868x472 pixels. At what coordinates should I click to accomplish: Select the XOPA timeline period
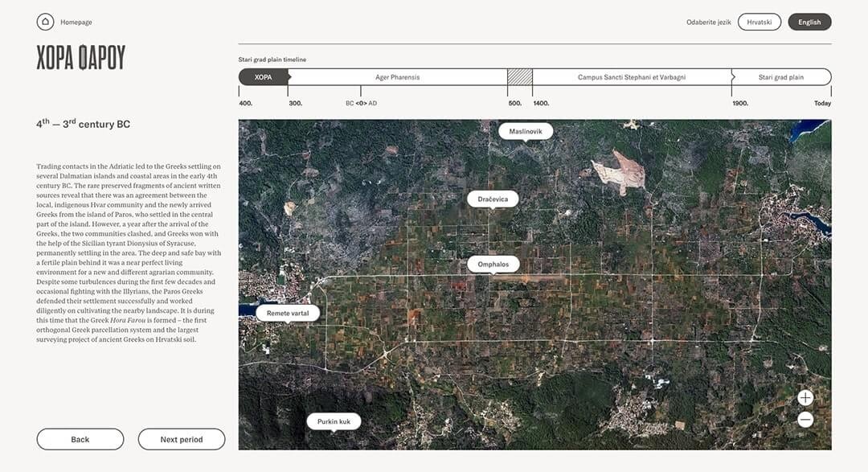[x=263, y=77]
